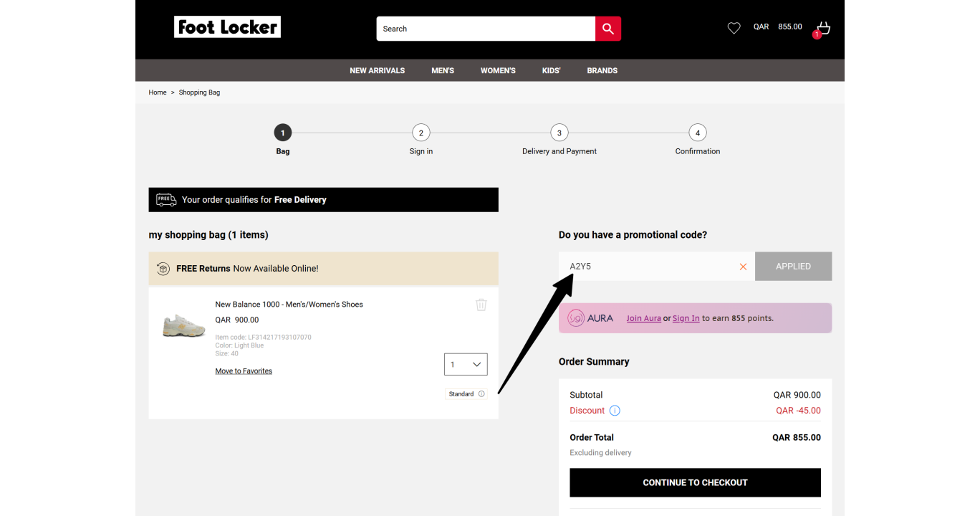Image resolution: width=980 pixels, height=516 pixels.
Task: Click Discount amount QAR -45.00
Action: tap(798, 411)
